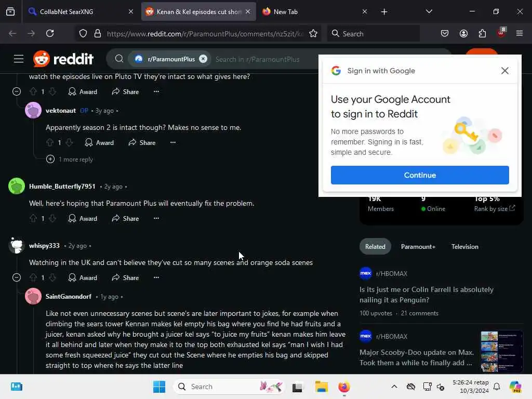Viewport: 532px width, 399px height.
Task: Close the Sign in with Google popup
Action: (504, 71)
